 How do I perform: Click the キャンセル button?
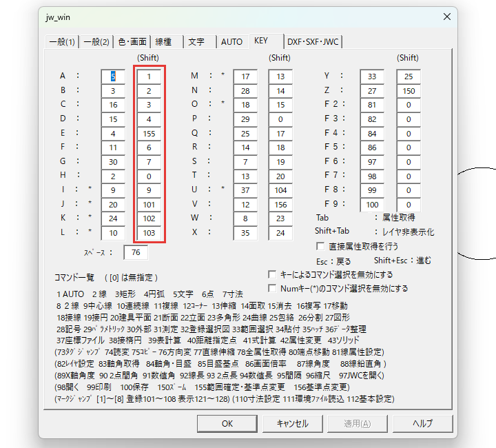[x=293, y=424]
